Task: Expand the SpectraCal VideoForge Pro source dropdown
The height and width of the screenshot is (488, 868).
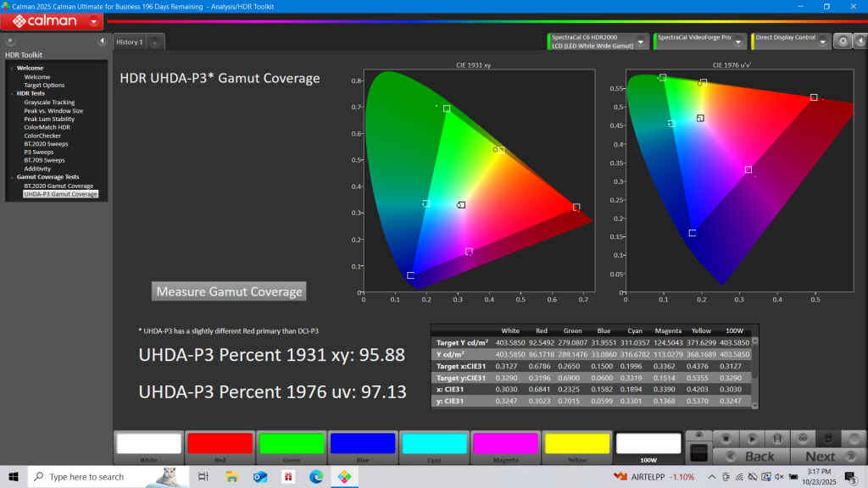Action: tap(738, 41)
